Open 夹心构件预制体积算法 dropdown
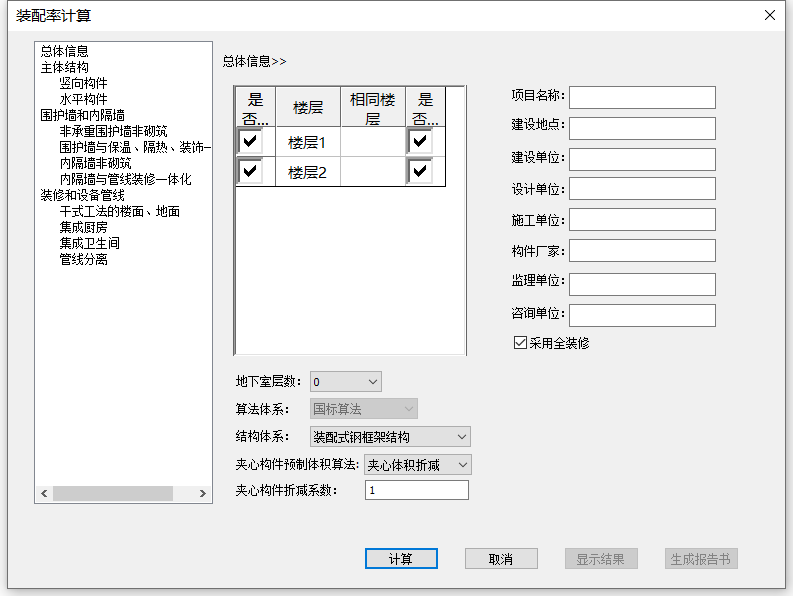 pos(418,464)
